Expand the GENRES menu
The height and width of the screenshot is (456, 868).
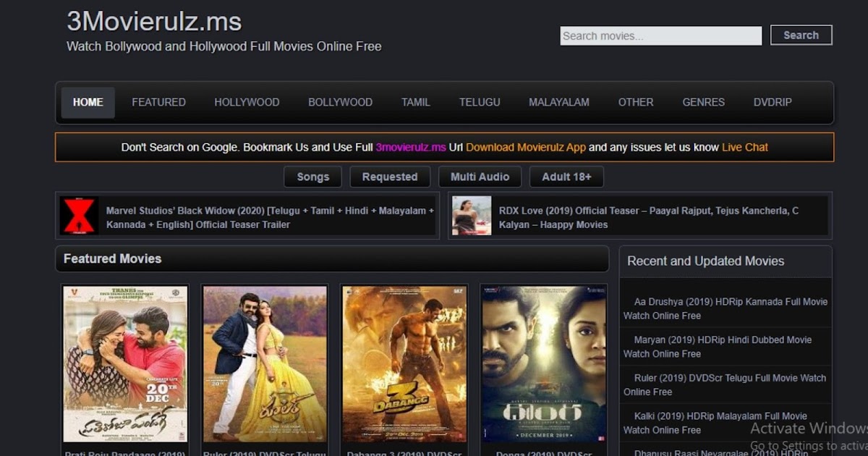pos(703,102)
